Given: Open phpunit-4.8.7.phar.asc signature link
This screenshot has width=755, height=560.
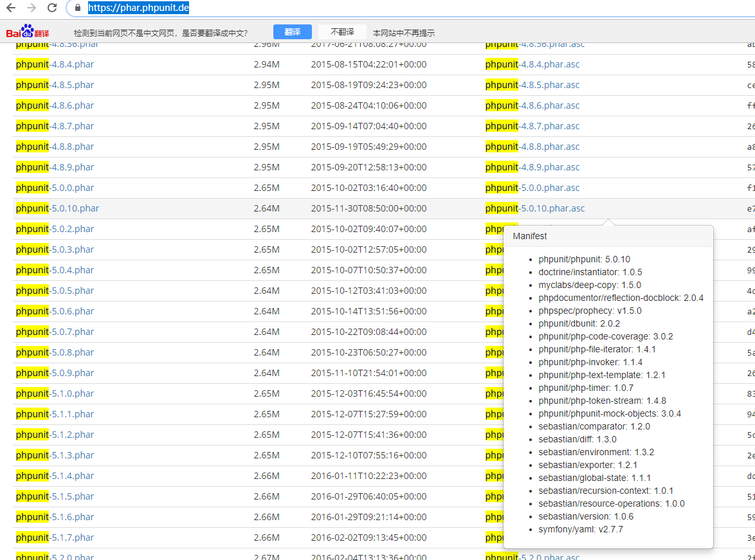Looking at the screenshot, I should point(532,126).
